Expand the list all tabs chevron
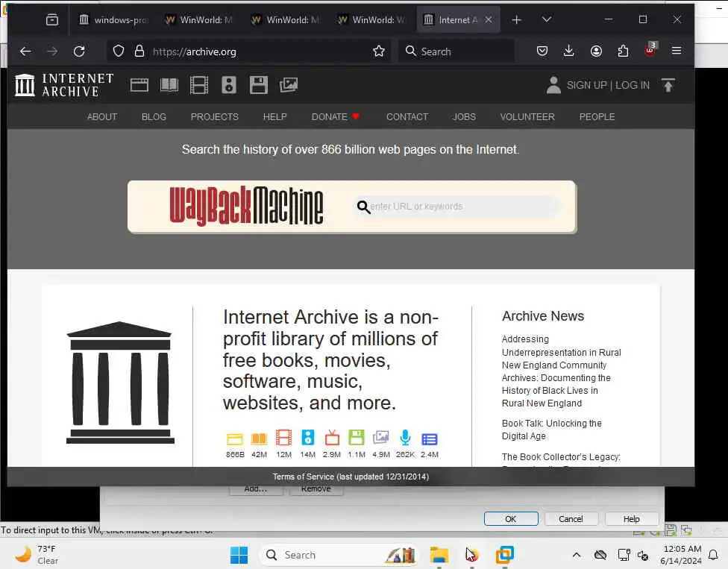The image size is (728, 569). (547, 19)
